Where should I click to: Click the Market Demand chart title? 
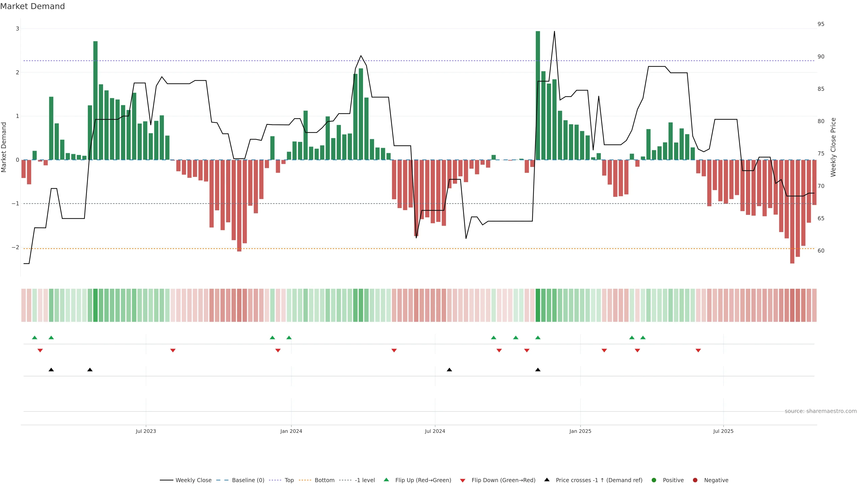pos(32,6)
